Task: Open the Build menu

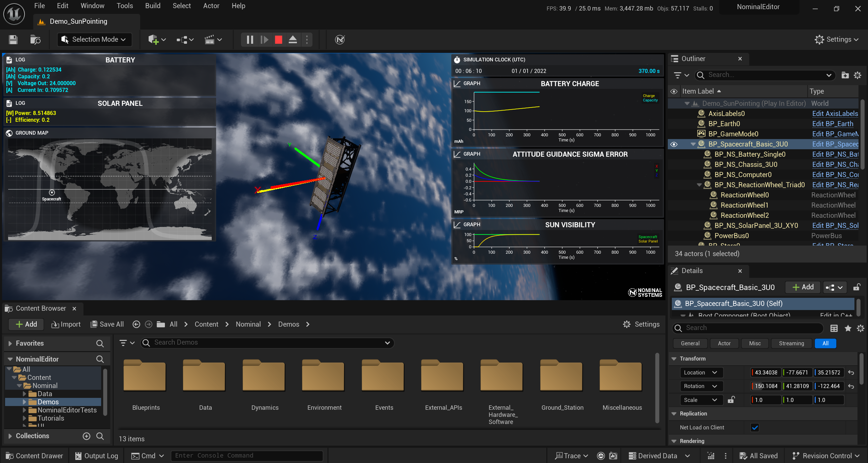Action: pyautogui.click(x=153, y=6)
